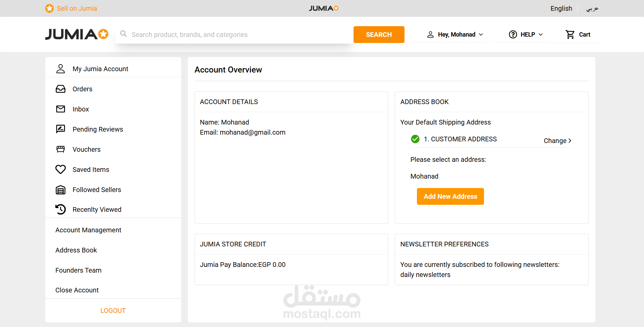Select Account Management from the sidebar
Screen dimensions: 644x327
[x=88, y=230]
